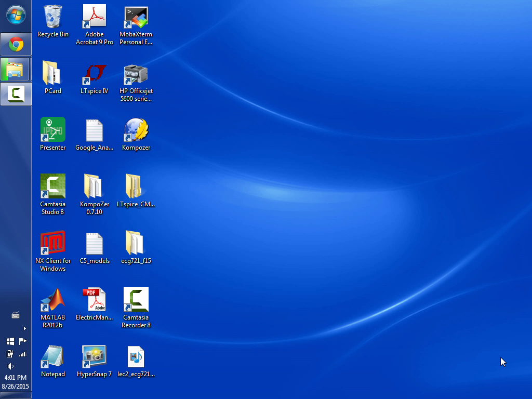Viewport: 532px width, 399px height.
Task: Open the Windows Start menu orb
Action: click(x=16, y=15)
